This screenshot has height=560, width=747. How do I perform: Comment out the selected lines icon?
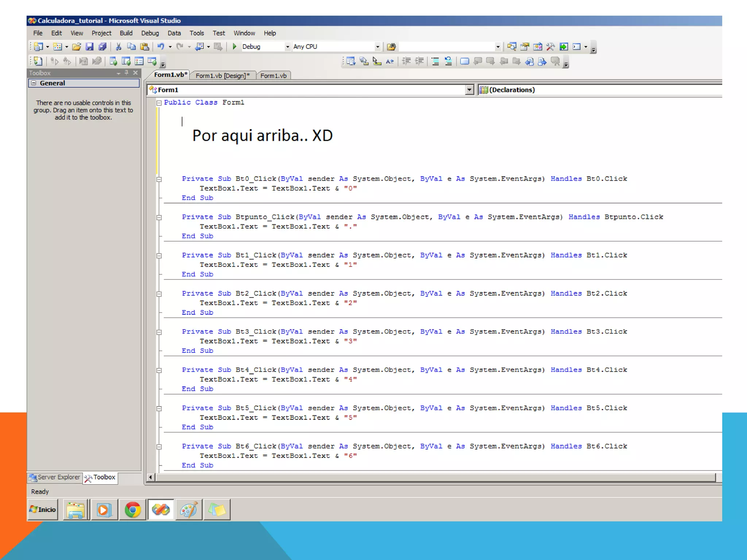[435, 61]
